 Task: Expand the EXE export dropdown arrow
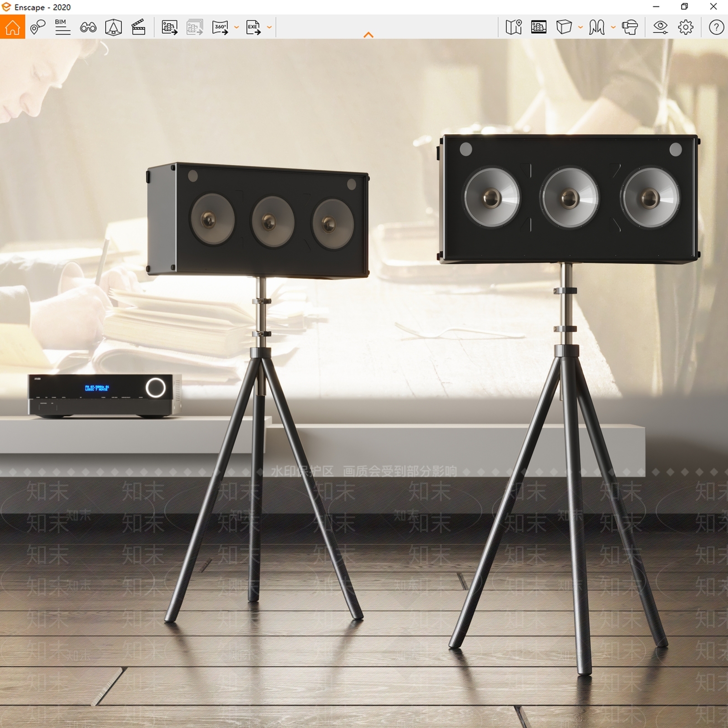coord(269,27)
